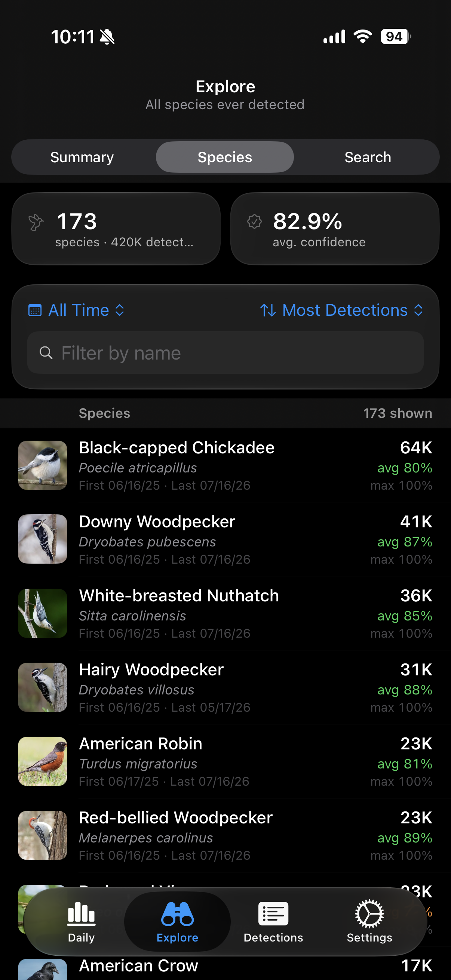The width and height of the screenshot is (451, 980).
Task: Open the Black-capped Chickadee entry
Action: [225, 465]
